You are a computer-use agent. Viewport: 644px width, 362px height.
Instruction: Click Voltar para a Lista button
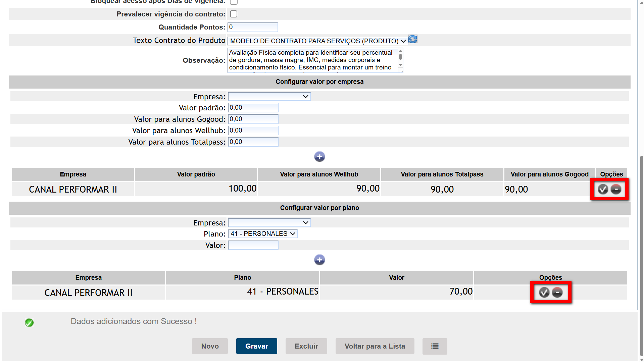point(375,346)
